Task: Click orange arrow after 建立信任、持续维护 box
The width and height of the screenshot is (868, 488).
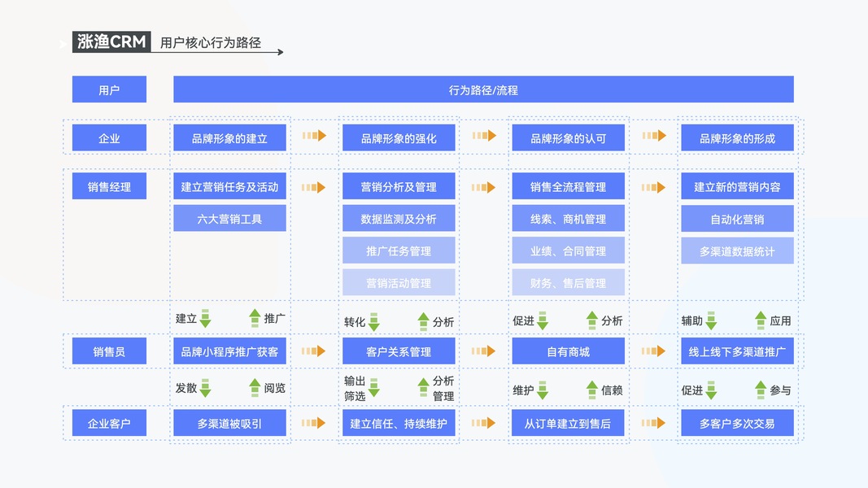Action: pyautogui.click(x=483, y=423)
